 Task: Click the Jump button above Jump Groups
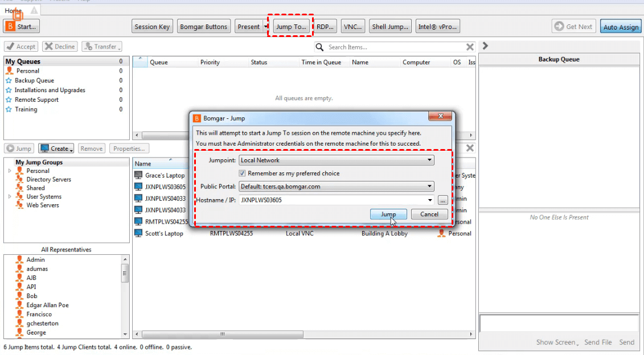(x=19, y=148)
